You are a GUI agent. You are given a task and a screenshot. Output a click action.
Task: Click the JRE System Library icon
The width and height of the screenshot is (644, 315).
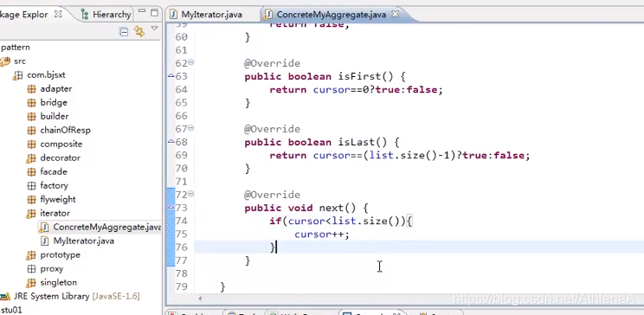[5, 296]
